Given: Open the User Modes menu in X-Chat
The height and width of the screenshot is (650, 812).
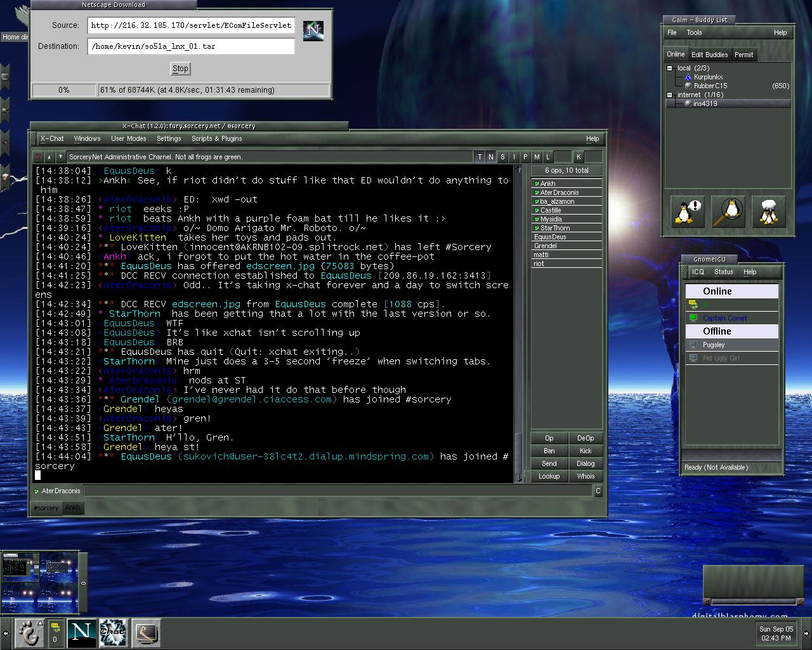Looking at the screenshot, I should (x=129, y=138).
